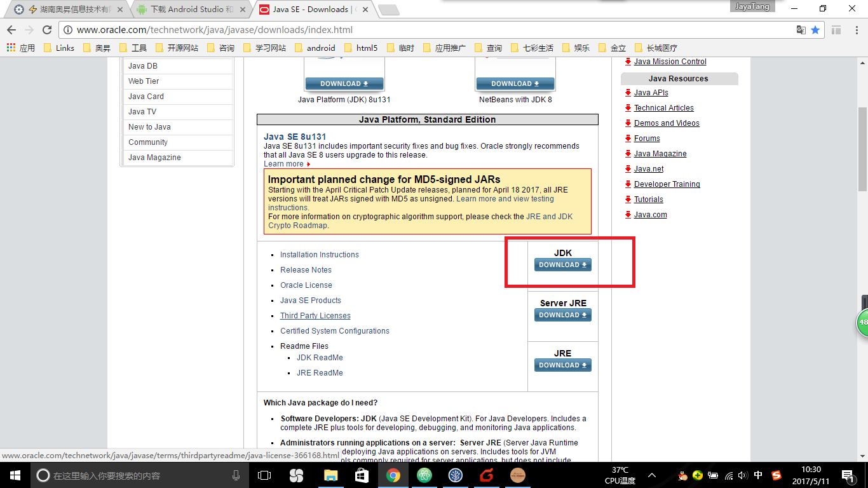Image resolution: width=868 pixels, height=488 pixels.
Task: Show hidden tray icons chevron
Action: [652, 475]
